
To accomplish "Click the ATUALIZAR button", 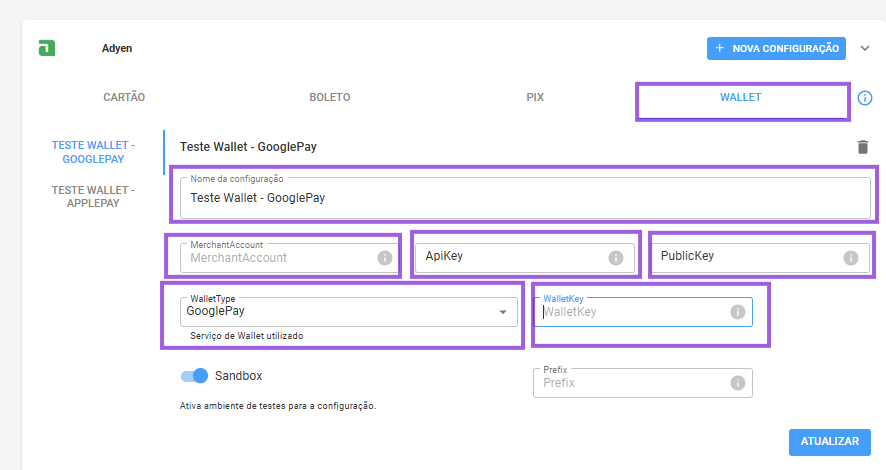I will point(829,442).
